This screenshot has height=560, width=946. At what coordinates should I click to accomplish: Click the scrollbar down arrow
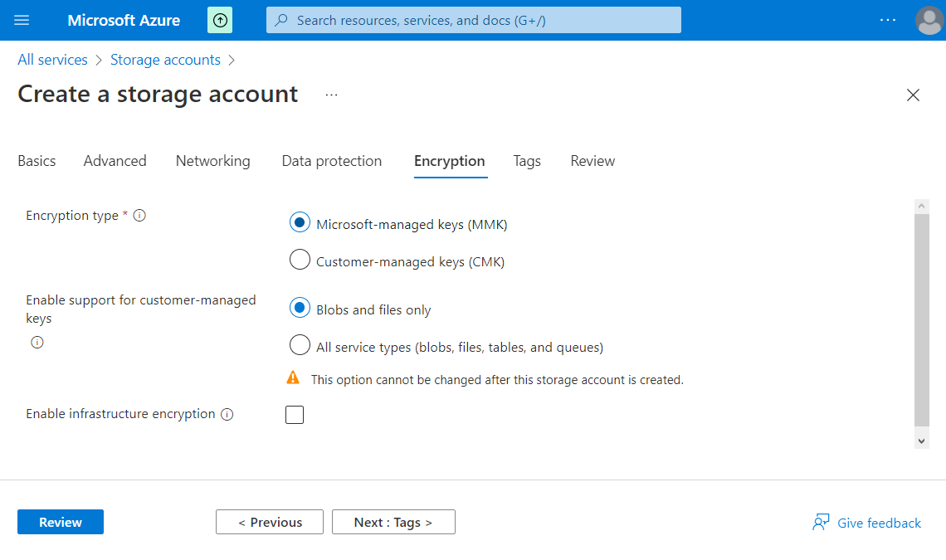pos(921,441)
